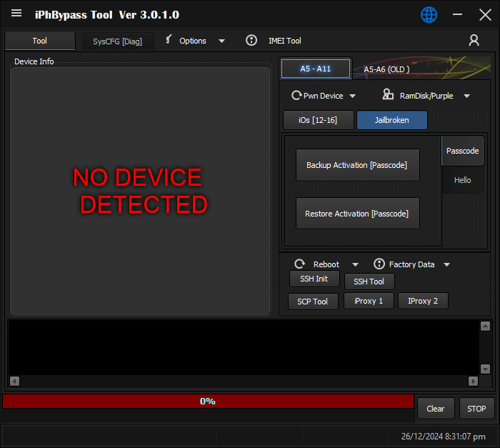Click the Pwn Device refresh icon
Image resolution: width=500 pixels, height=448 pixels.
coord(296,96)
